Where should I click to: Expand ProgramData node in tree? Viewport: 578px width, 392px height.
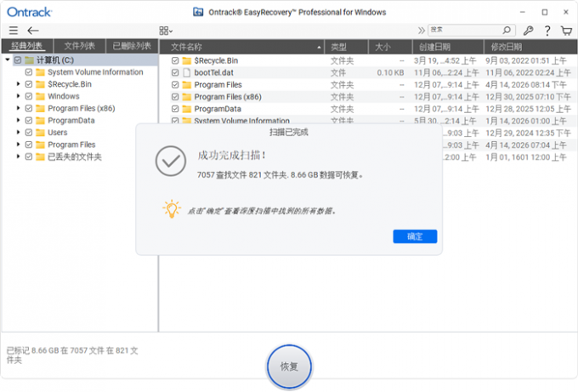18,121
